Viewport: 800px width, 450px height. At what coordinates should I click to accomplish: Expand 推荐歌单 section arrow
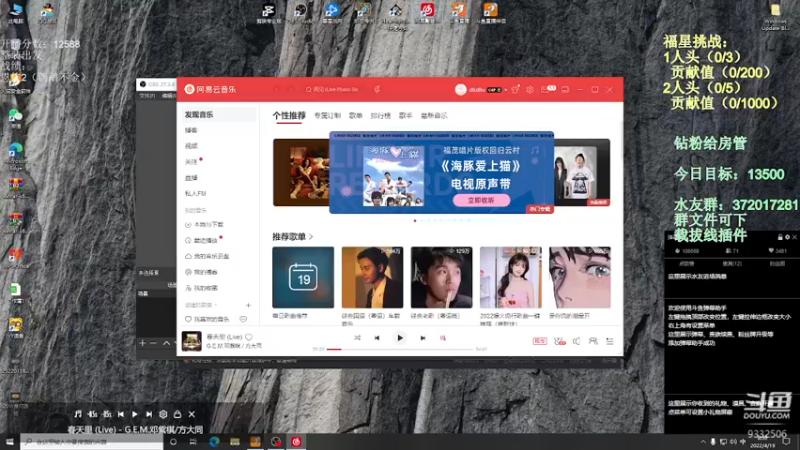[311, 237]
